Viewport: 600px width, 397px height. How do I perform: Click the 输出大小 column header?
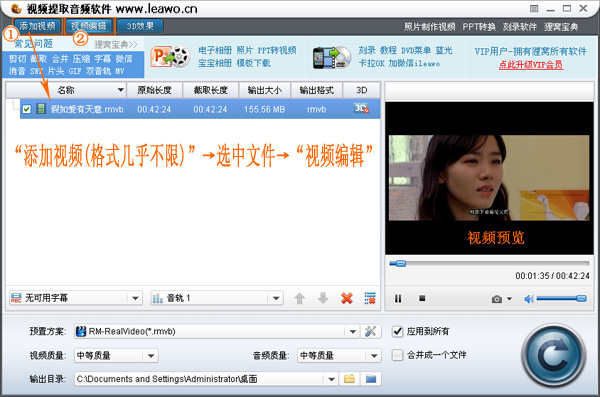point(264,90)
